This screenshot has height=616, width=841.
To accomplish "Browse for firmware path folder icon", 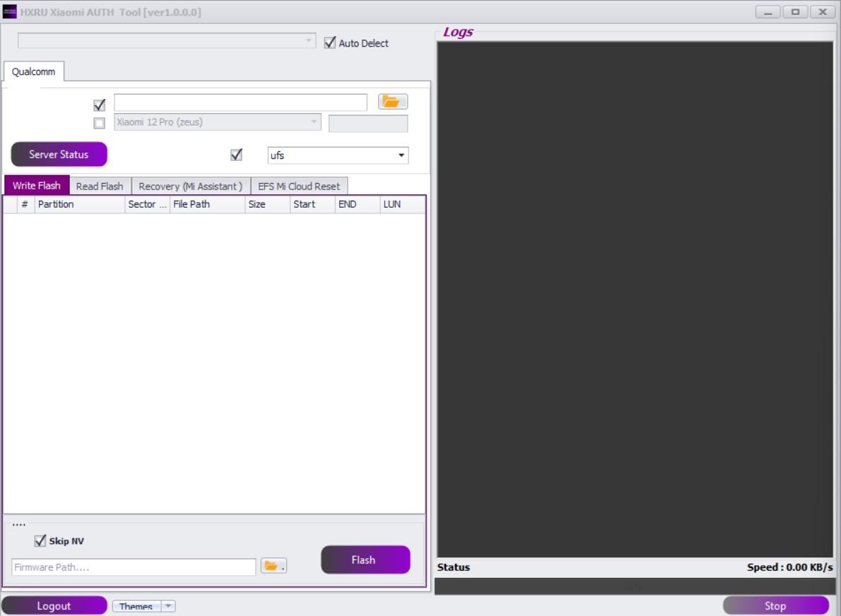I will tap(273, 566).
